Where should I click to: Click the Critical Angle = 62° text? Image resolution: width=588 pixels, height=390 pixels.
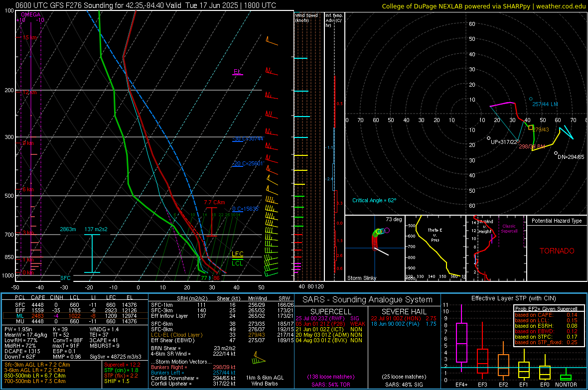click(x=374, y=200)
